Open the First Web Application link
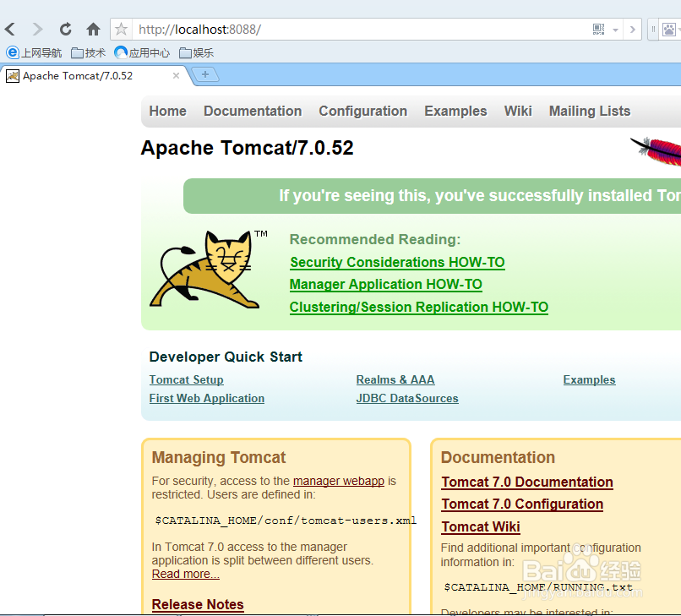Viewport: 681px width, 616px height. pos(207,399)
